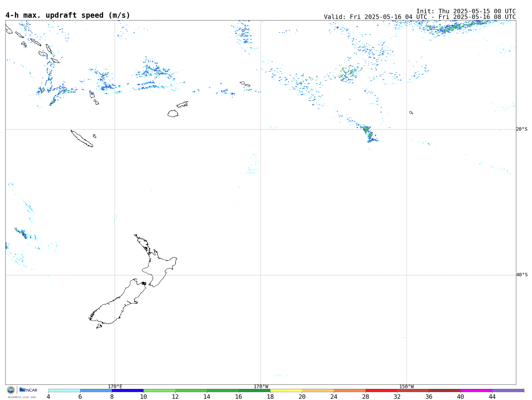Click the light cyan 4-6 colorbar segment
Viewport: 532px width, 400px height.
[x=64, y=390]
